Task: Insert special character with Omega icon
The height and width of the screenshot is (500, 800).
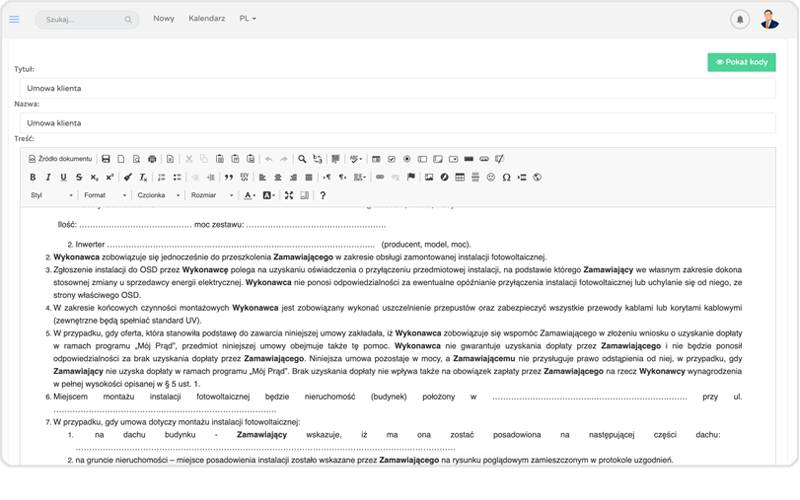Action: [x=506, y=177]
